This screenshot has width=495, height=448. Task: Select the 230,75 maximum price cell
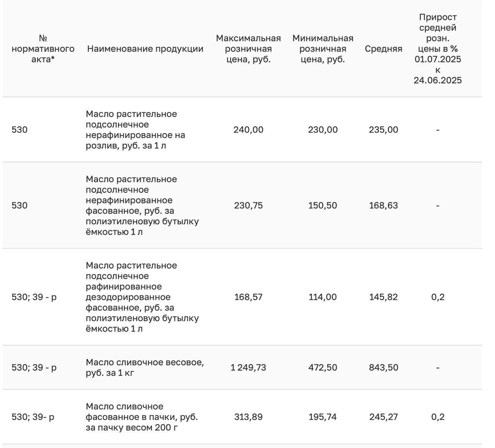click(x=248, y=206)
